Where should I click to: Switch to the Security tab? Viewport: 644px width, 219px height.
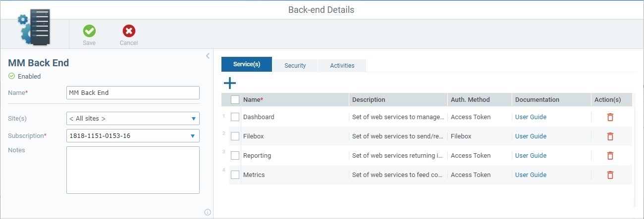(x=295, y=65)
